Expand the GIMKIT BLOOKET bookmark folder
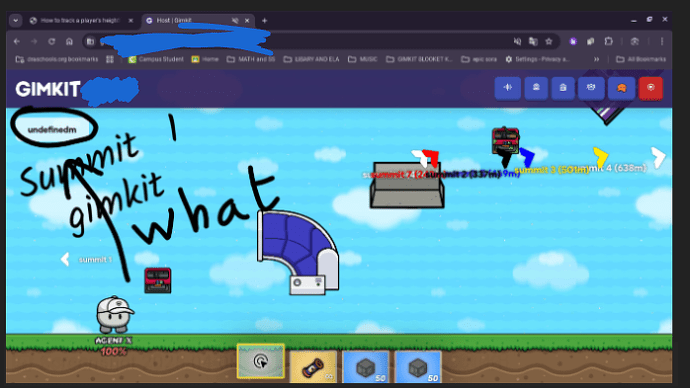This screenshot has height=388, width=690. click(x=419, y=59)
